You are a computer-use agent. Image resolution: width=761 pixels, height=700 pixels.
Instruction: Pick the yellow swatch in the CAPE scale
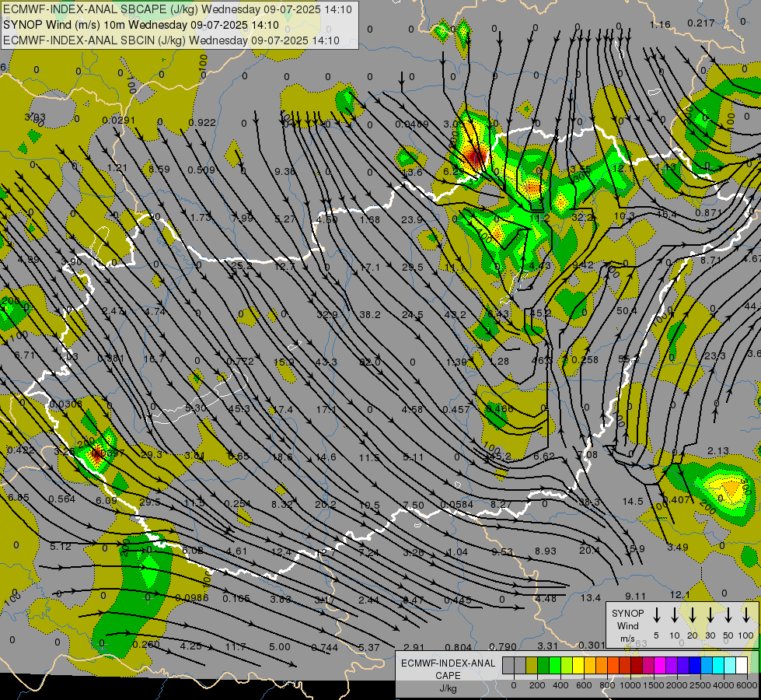[578, 665]
